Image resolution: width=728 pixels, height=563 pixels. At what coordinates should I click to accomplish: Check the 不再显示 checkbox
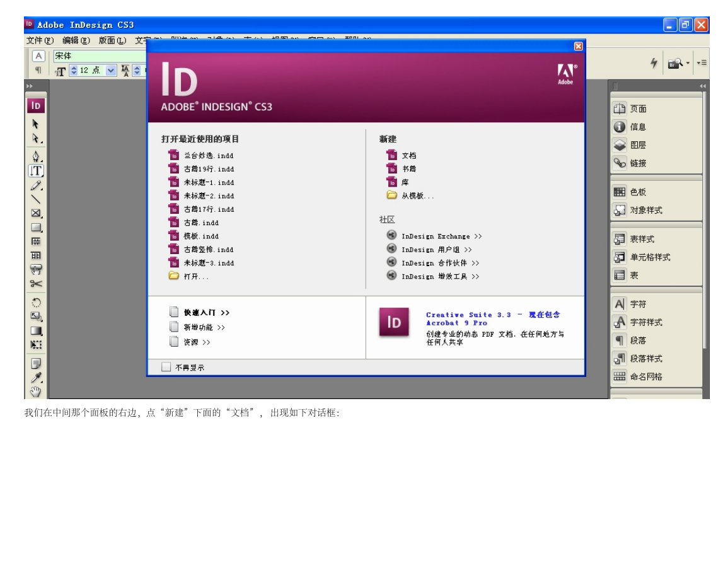(166, 367)
